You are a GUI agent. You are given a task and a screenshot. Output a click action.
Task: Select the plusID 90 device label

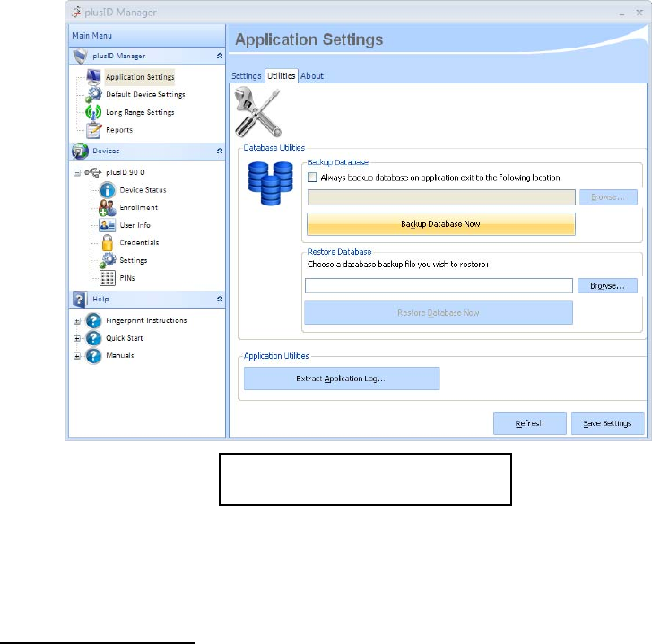point(126,172)
